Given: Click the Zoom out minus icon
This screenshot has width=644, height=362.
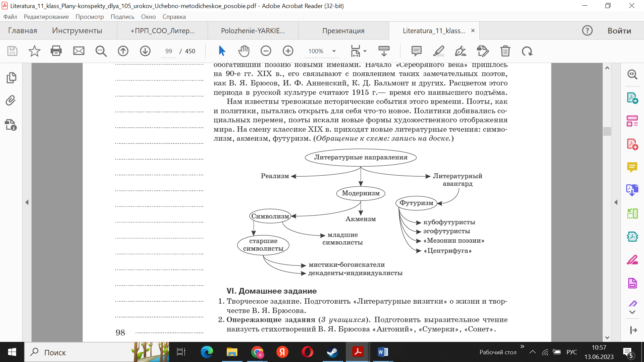Looking at the screenshot, I should point(266,51).
